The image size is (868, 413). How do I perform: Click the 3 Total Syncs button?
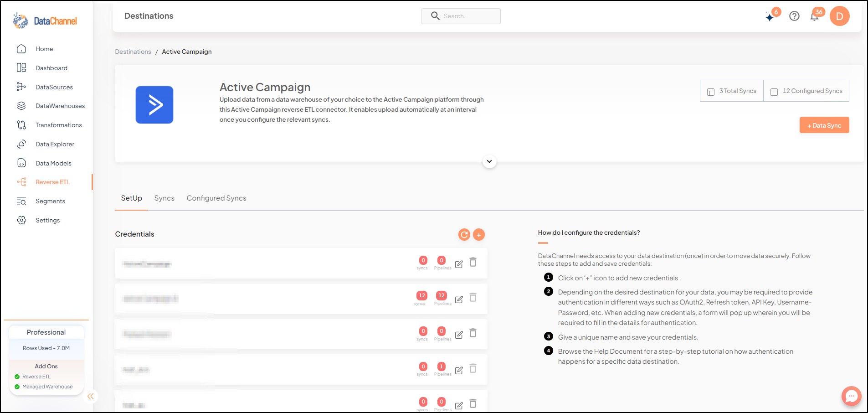click(x=731, y=91)
